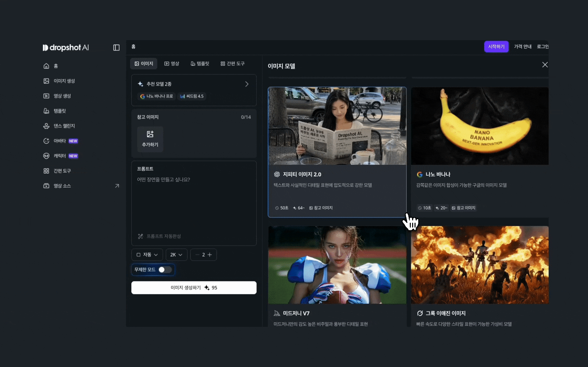This screenshot has width=588, height=367.
Task: Toggle the 무제한 모드 switch
Action: (x=165, y=269)
